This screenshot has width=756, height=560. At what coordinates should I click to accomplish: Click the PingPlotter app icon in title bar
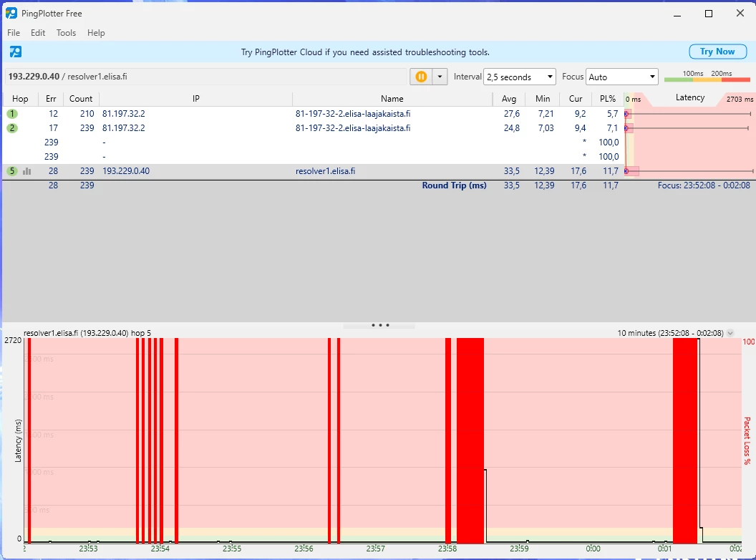tap(11, 13)
